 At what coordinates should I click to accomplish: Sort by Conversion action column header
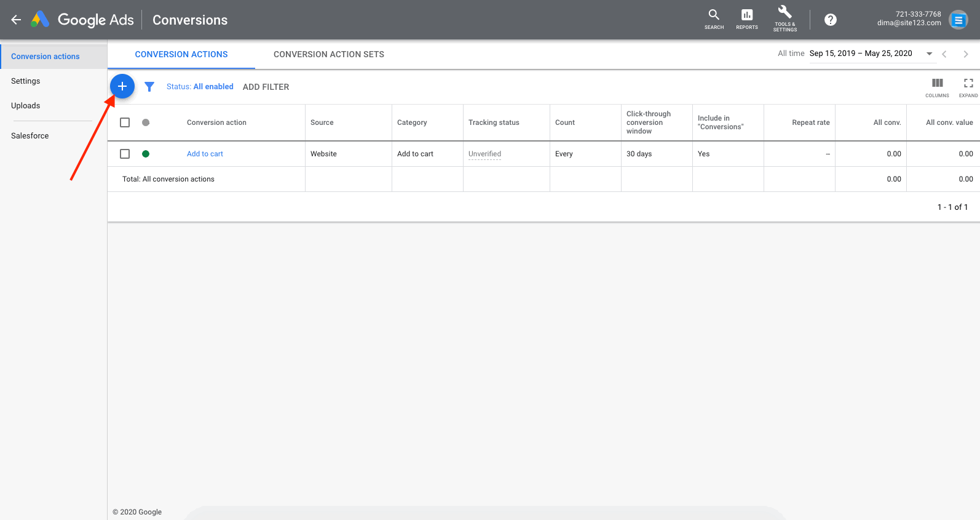[216, 122]
